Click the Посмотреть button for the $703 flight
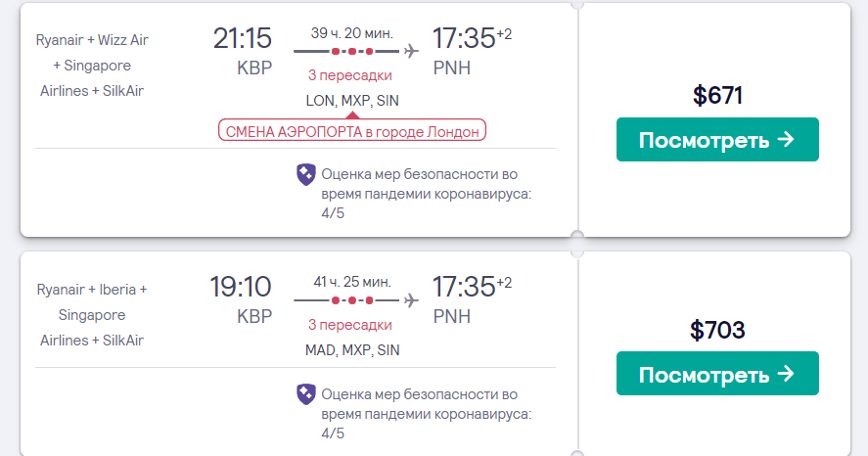Viewport: 868px width, 456px height. [716, 374]
